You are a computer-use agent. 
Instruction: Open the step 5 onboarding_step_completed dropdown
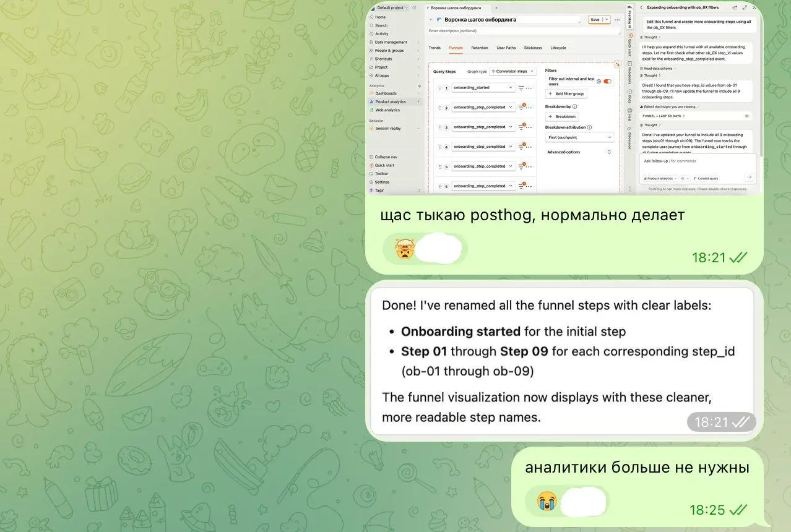coord(483,166)
